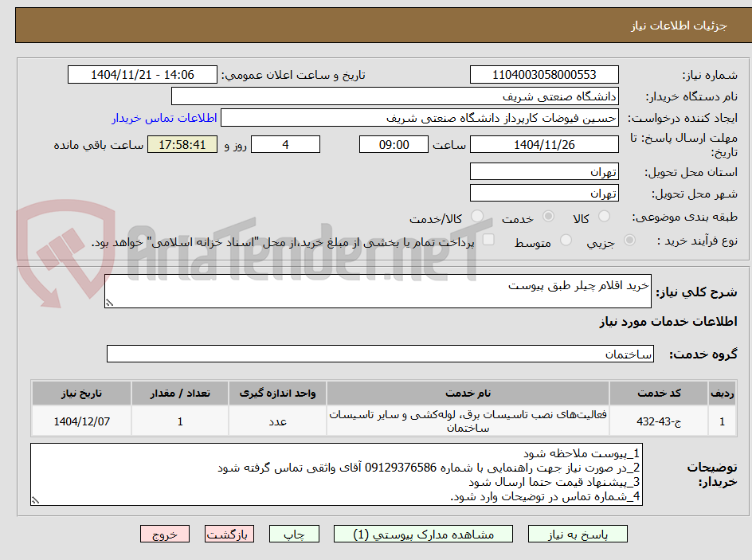Click the requester field حسین فیوضات
The height and width of the screenshot is (560, 752).
coord(420,118)
